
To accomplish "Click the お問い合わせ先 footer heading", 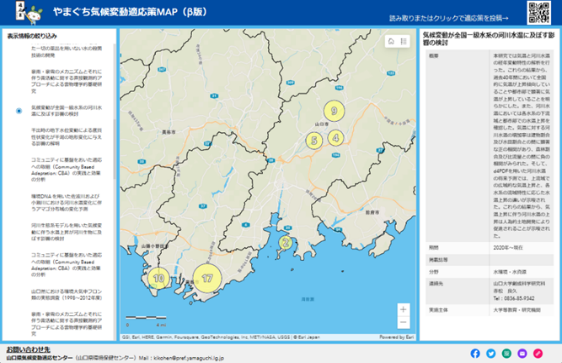I will [x=28, y=349].
